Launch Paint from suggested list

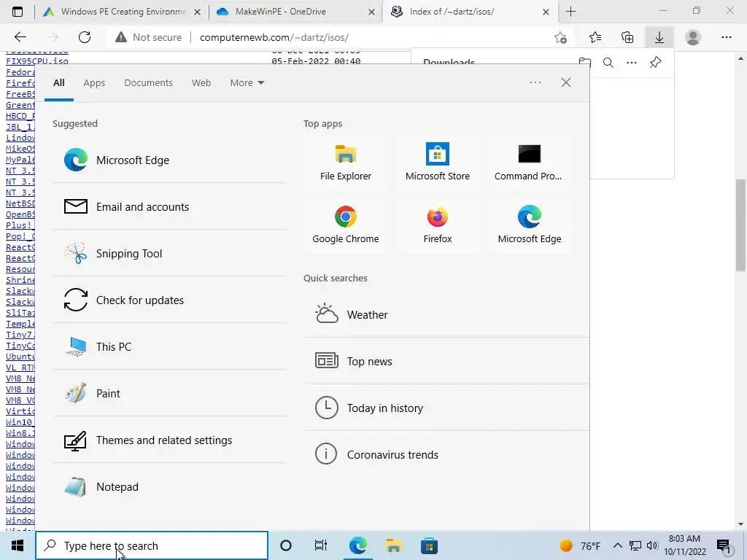(169, 393)
